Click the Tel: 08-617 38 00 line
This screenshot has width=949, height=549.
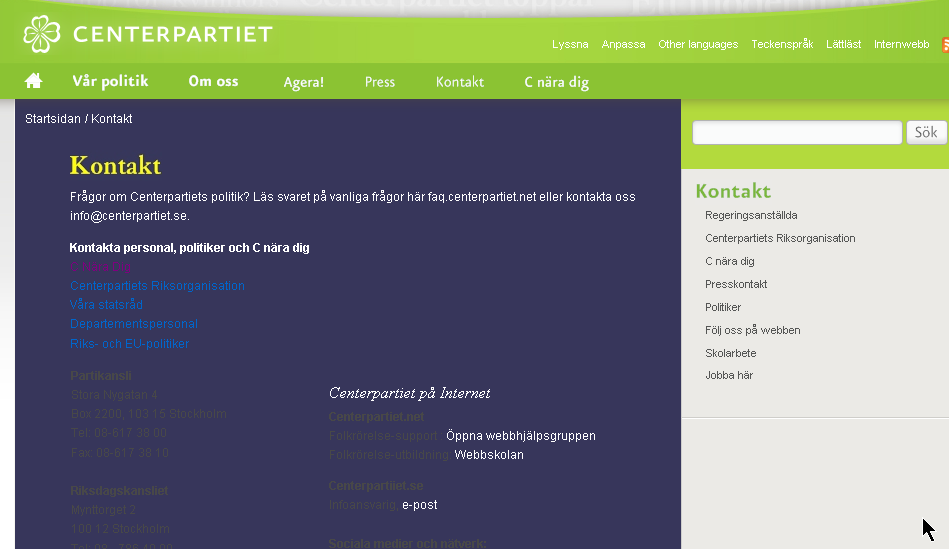point(119,433)
